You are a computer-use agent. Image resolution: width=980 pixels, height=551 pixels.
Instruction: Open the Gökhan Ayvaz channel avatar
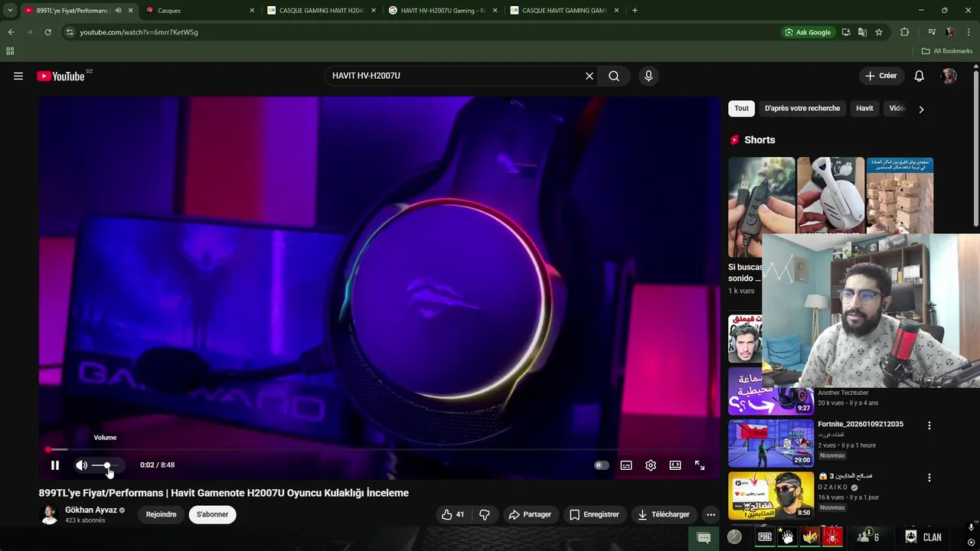[49, 515]
